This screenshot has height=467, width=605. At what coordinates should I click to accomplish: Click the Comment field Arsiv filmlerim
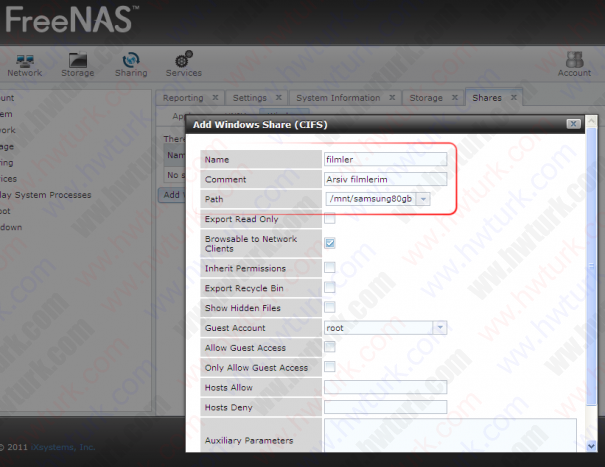(385, 179)
